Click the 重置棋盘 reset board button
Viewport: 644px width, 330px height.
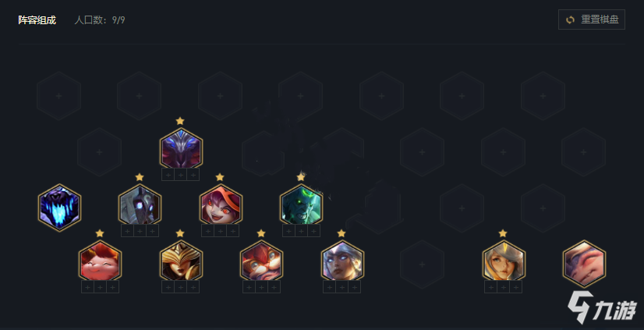tap(592, 20)
